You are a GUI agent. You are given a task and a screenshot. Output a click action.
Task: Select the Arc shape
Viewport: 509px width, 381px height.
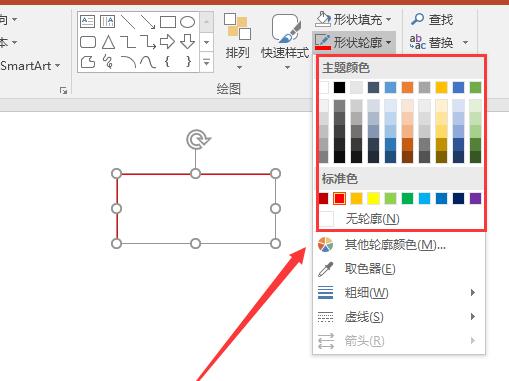[x=128, y=62]
